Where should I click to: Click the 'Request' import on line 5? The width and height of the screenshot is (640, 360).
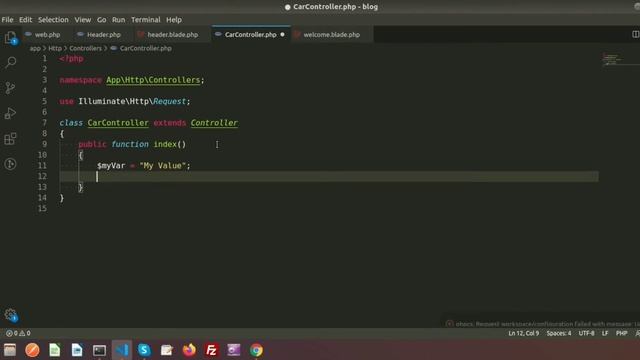pyautogui.click(x=169, y=101)
